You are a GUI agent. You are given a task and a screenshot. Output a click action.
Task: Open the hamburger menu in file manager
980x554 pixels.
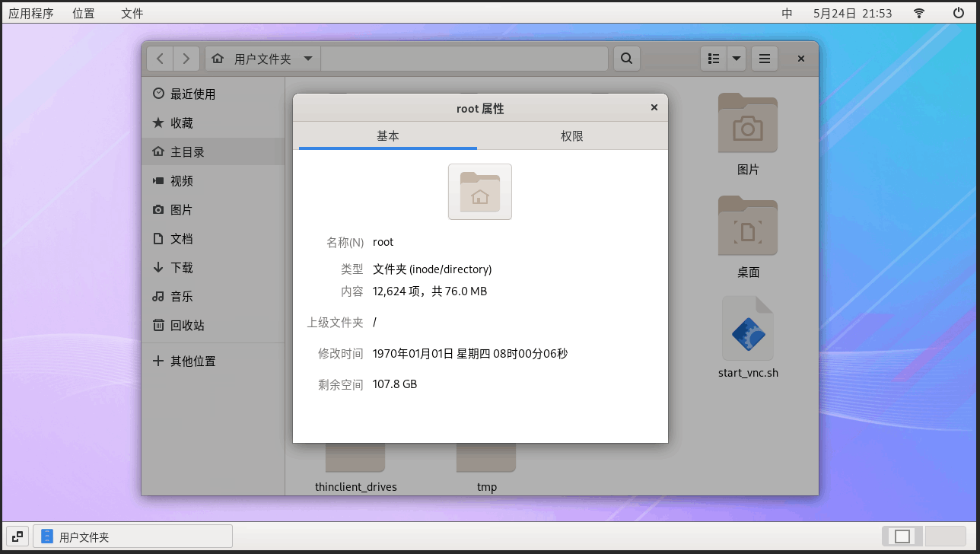(765, 59)
